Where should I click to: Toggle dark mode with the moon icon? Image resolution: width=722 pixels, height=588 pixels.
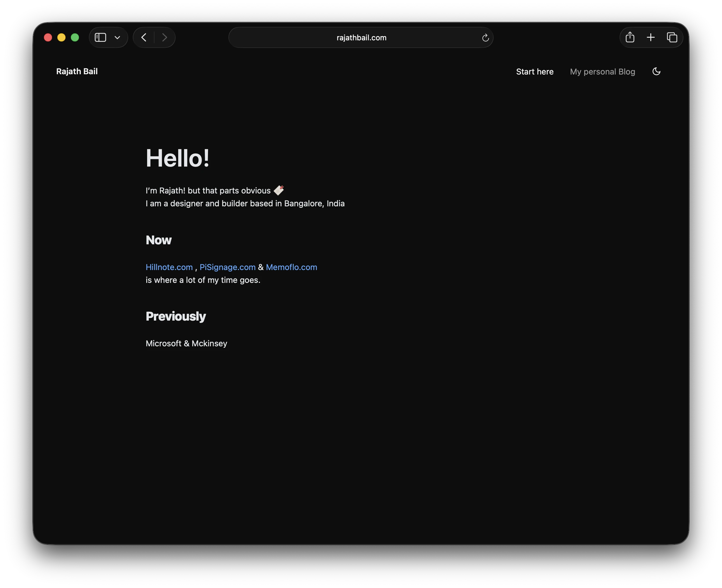[x=656, y=71]
